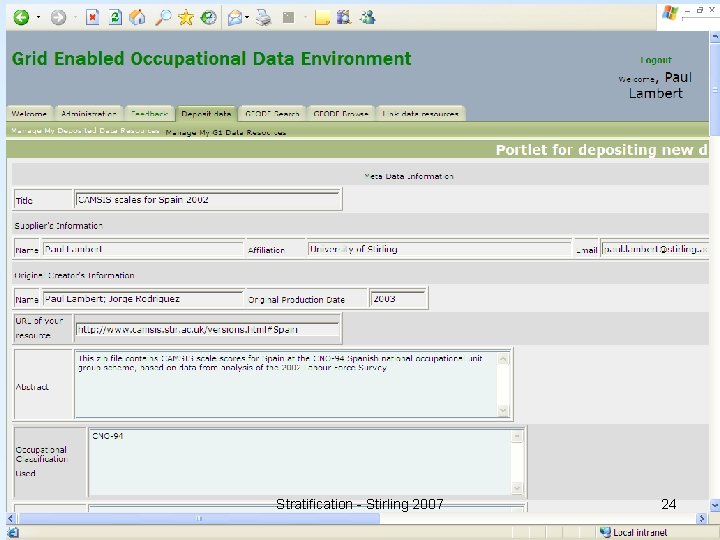
Task: Click the 'Local intranet' status text
Action: pos(640,532)
